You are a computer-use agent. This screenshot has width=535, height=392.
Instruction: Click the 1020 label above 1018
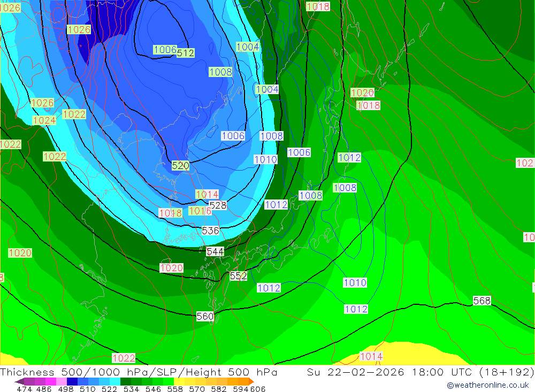(x=363, y=93)
